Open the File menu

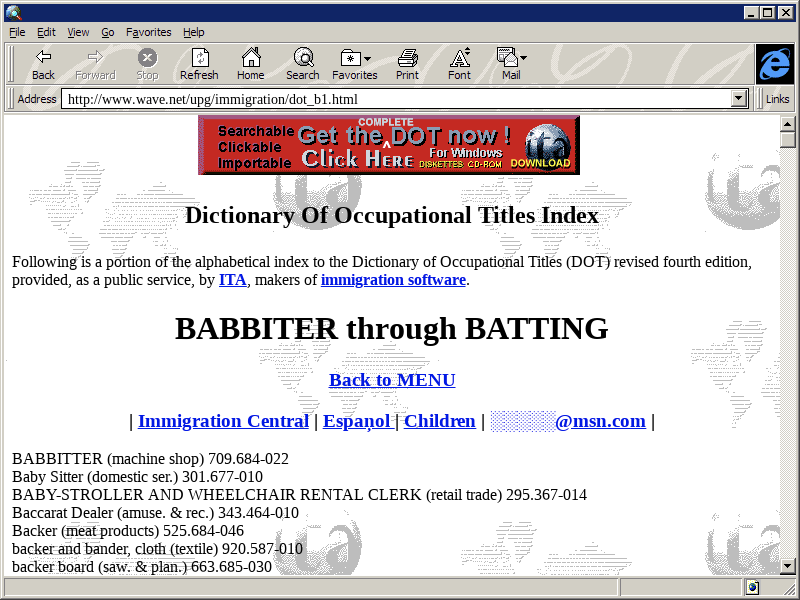pyautogui.click(x=17, y=32)
